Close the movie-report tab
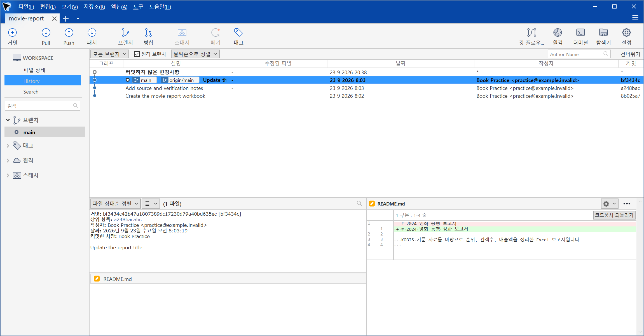This screenshot has width=644, height=336. [x=54, y=18]
